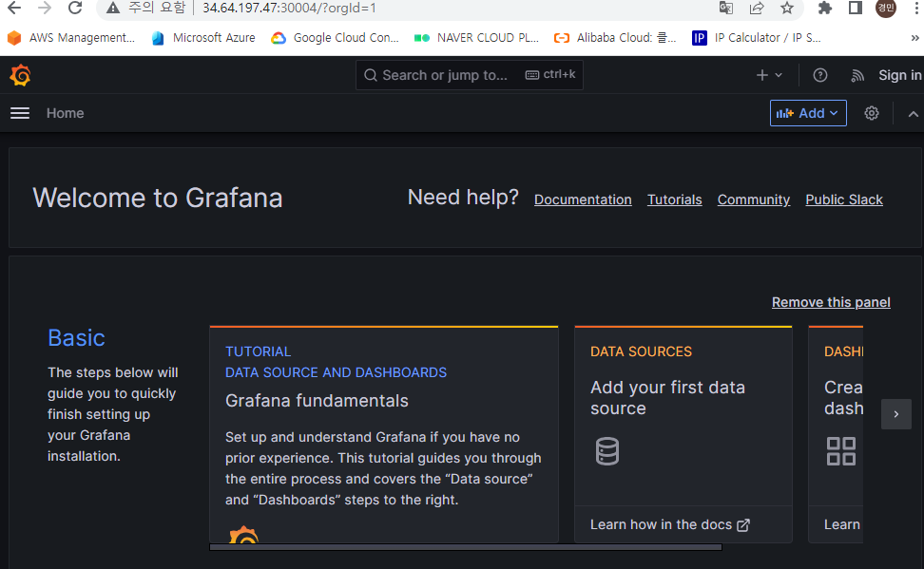
Task: Open the Google Cloud Console bookmark
Action: 335,38
